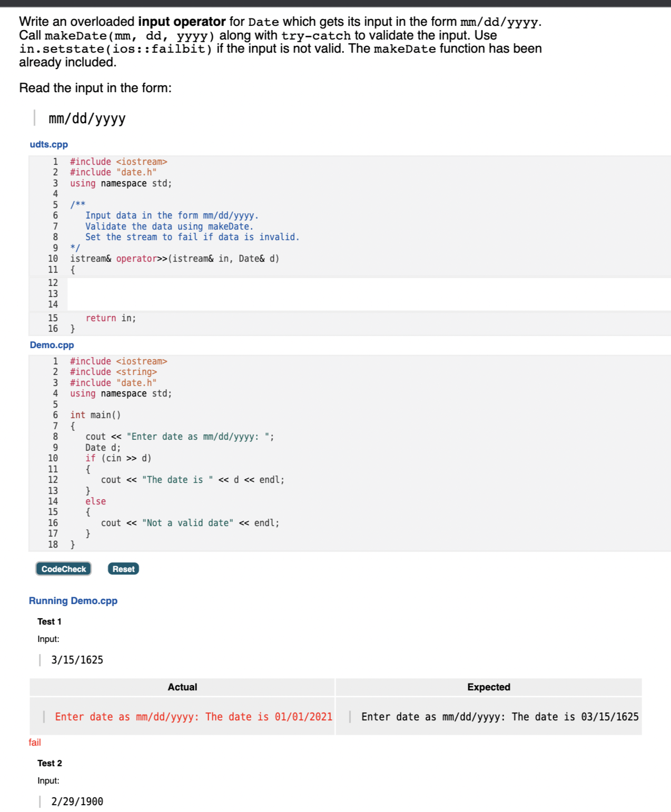
Task: Click the Test 1 label
Action: click(49, 621)
